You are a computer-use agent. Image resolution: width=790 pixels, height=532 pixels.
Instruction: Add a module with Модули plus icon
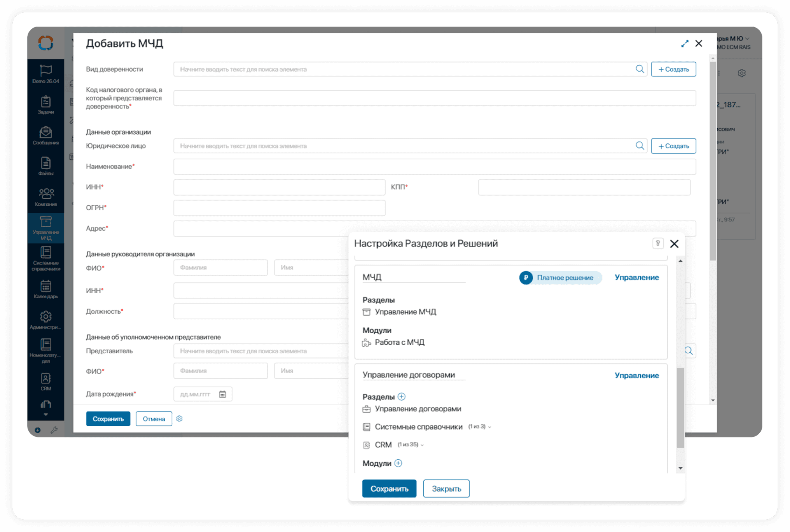coord(398,463)
